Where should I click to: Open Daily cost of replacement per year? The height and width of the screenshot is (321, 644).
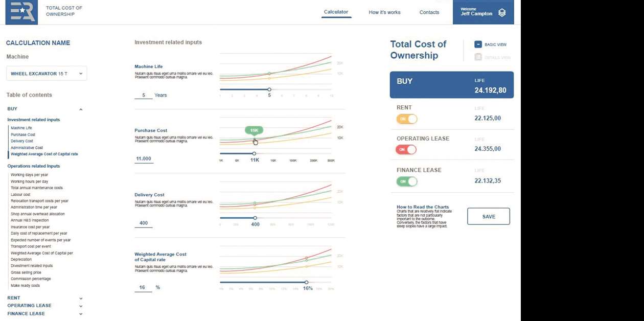tap(39, 233)
